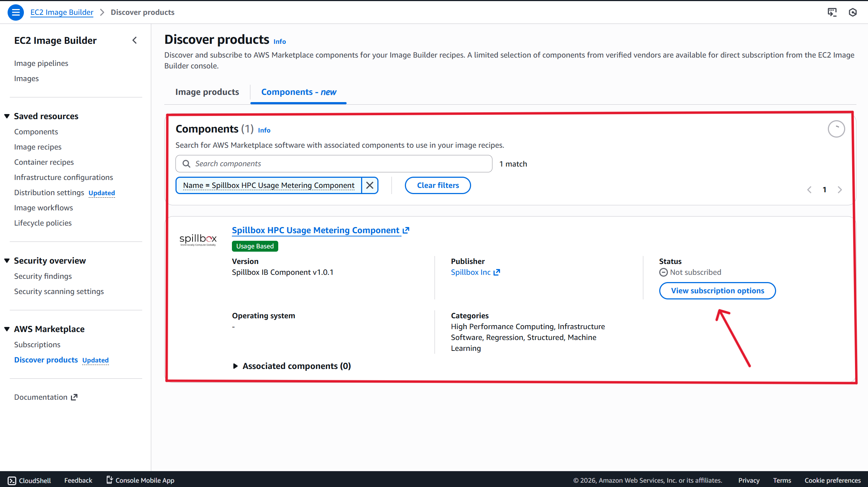
Task: Open the top-right screen help panel icon
Action: [x=832, y=12]
